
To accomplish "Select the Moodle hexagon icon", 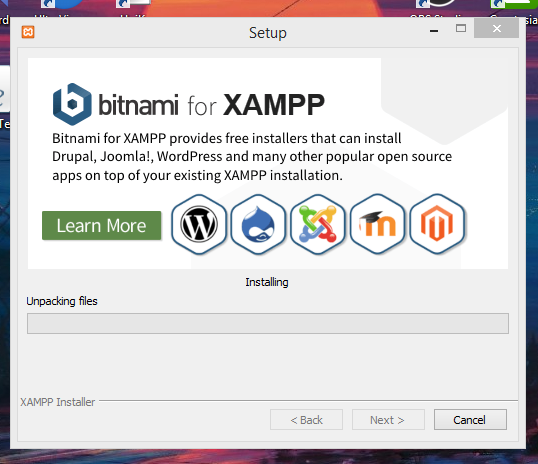I will pos(377,224).
